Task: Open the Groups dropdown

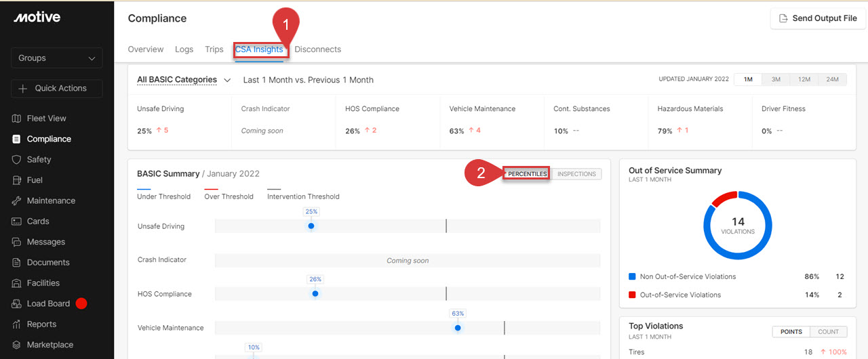Action: tap(57, 58)
